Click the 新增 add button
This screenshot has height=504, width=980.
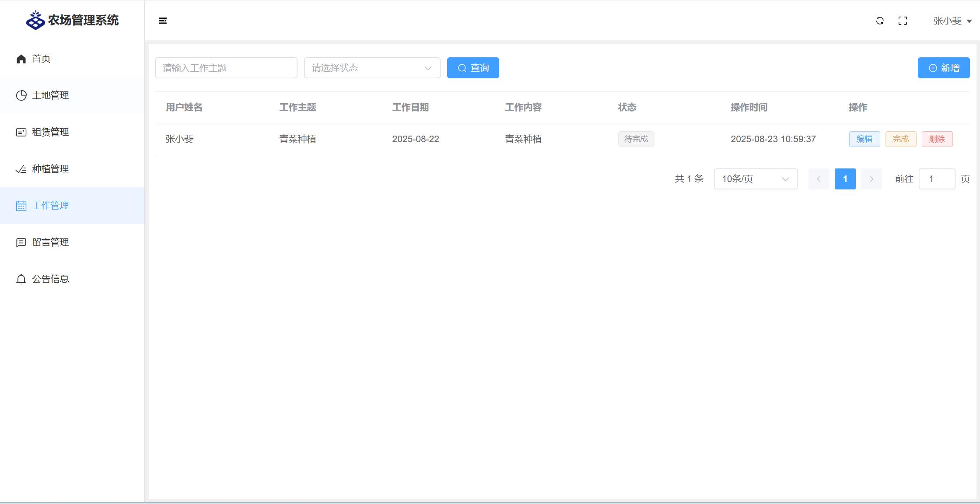[943, 68]
